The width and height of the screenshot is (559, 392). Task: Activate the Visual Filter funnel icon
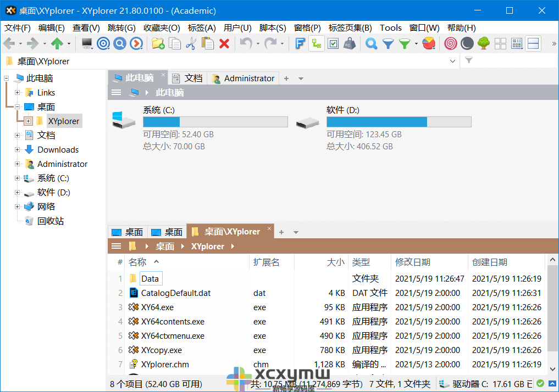(x=405, y=44)
